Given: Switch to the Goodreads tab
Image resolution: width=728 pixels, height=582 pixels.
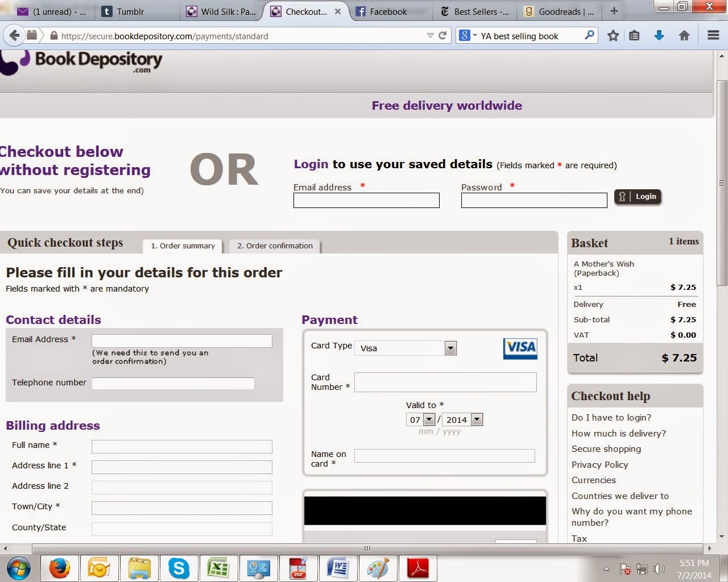Looking at the screenshot, I should 560,11.
